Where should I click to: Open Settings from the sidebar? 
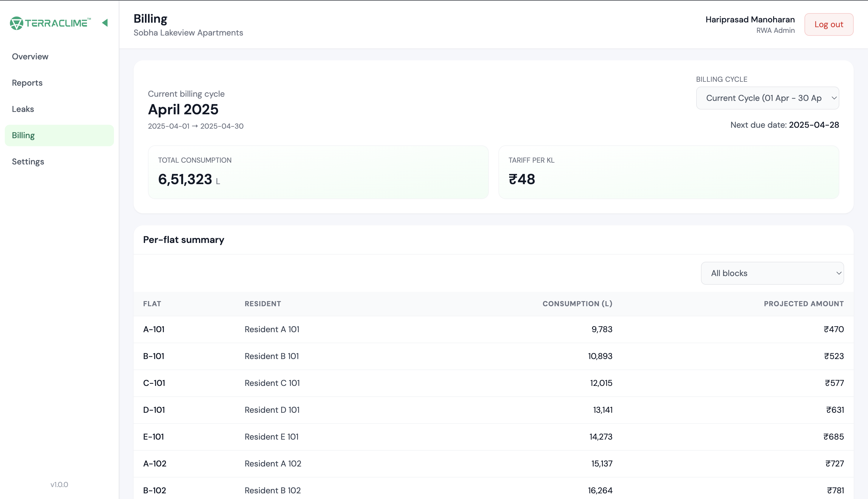click(59, 161)
